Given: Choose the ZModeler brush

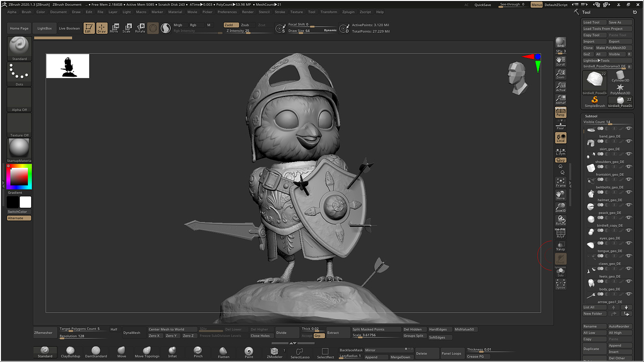Looking at the screenshot, I should pyautogui.click(x=274, y=351).
